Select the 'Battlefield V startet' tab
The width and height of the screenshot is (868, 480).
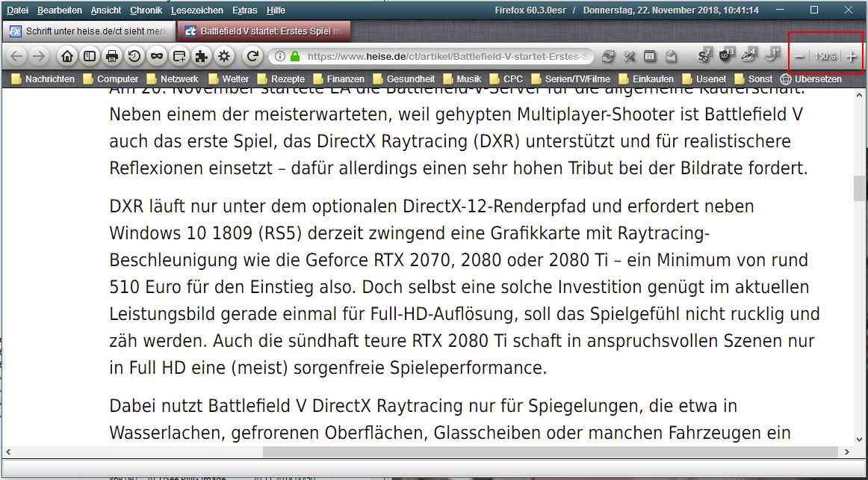tap(264, 31)
